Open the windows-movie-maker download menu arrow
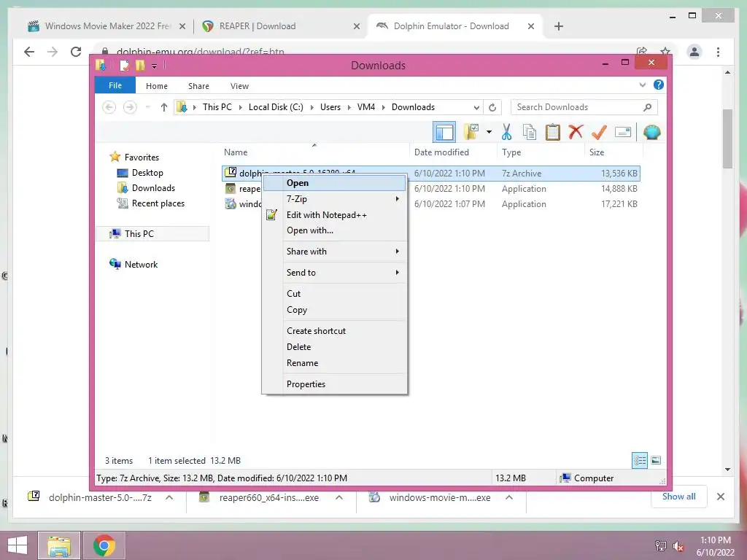This screenshot has height=560, width=747. [509, 497]
